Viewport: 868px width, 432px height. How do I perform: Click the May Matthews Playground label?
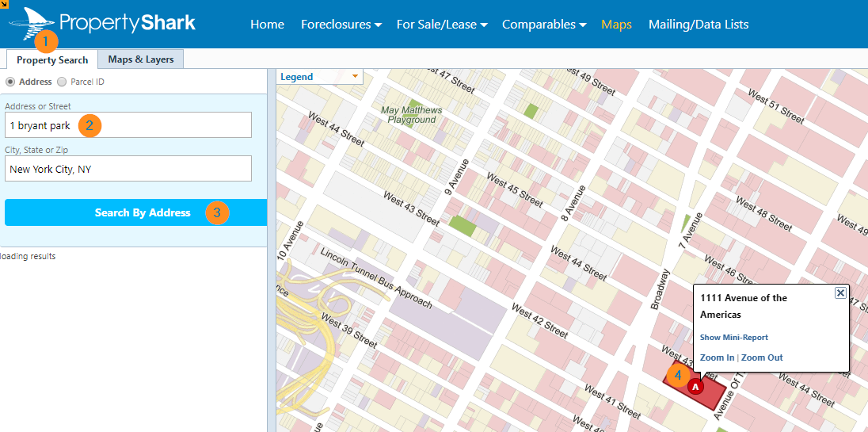click(411, 115)
